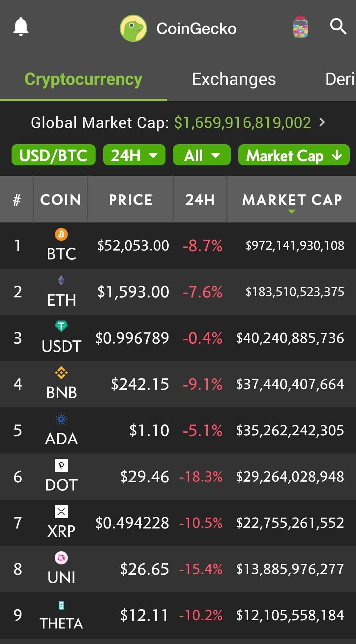Viewport: 356px width, 644px height.
Task: Open the candy jar rewards icon
Action: pyautogui.click(x=300, y=27)
